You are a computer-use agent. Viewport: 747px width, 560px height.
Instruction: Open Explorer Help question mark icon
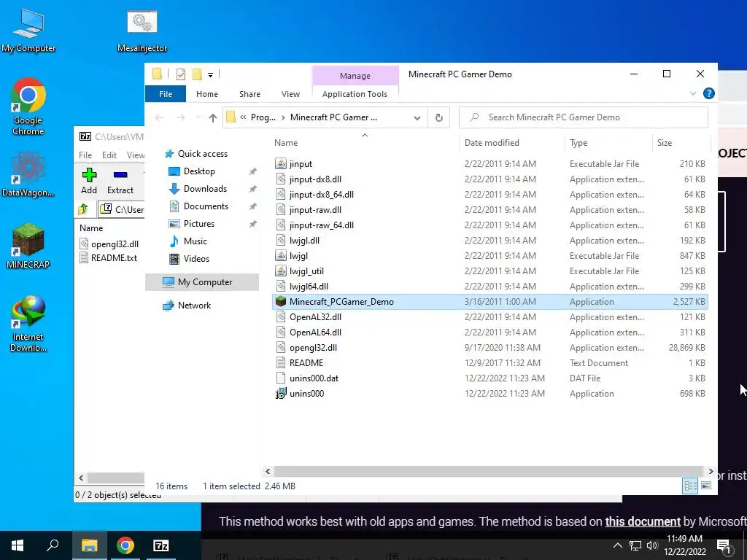click(x=709, y=93)
